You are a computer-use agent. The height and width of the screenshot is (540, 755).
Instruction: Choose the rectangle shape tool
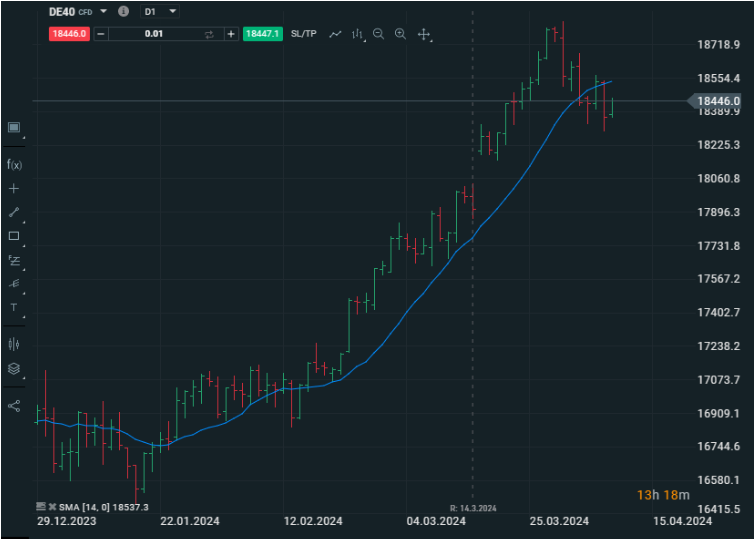tap(14, 236)
